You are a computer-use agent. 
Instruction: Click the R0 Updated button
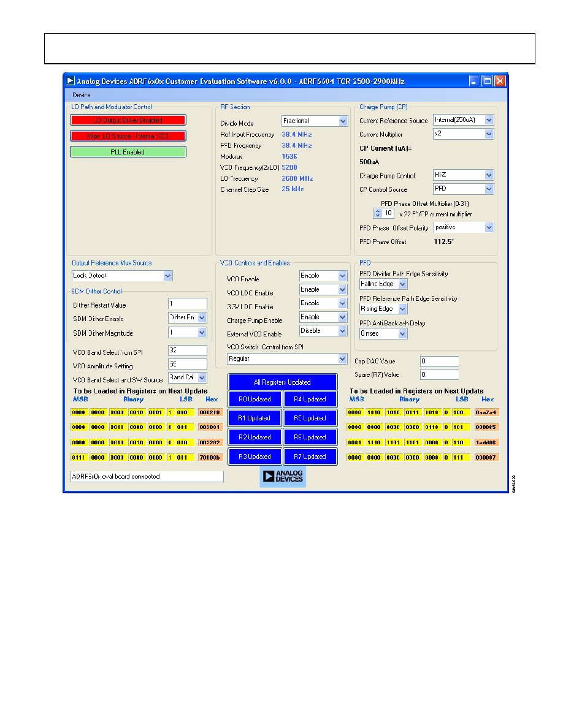[x=255, y=400]
